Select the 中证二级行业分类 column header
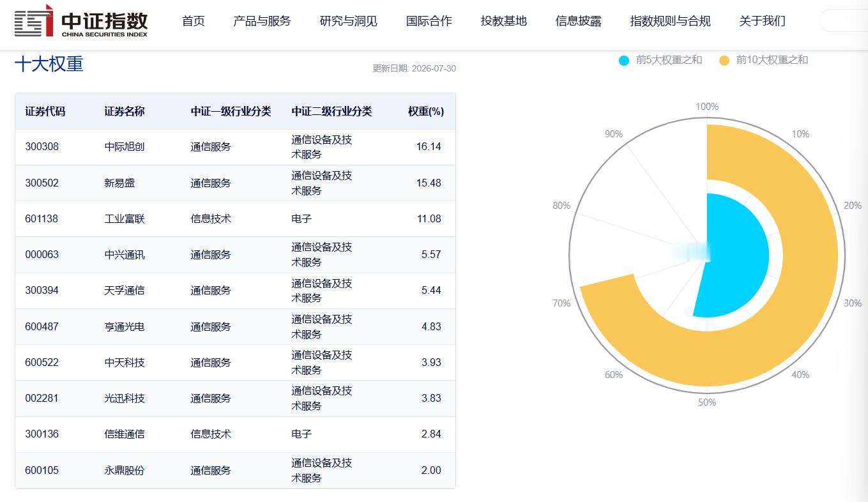Image resolution: width=868 pixels, height=502 pixels. pos(332,111)
